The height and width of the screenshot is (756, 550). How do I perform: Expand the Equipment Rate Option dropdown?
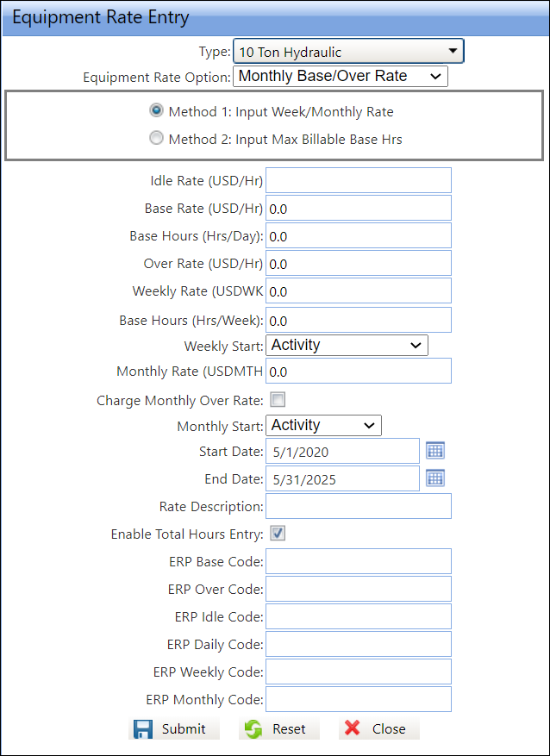point(340,77)
